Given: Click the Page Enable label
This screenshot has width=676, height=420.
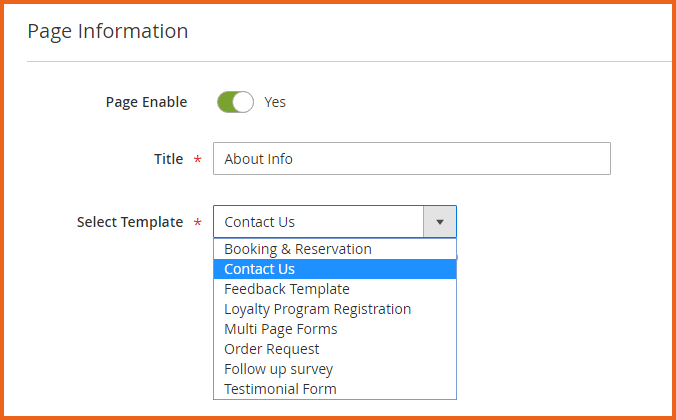Looking at the screenshot, I should [146, 102].
